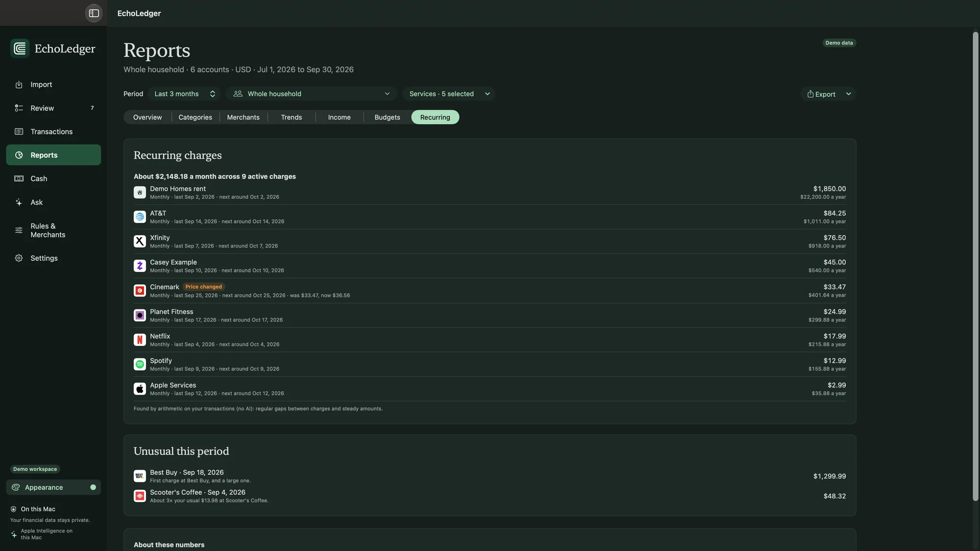Click the Spotify merchant icon

(140, 364)
